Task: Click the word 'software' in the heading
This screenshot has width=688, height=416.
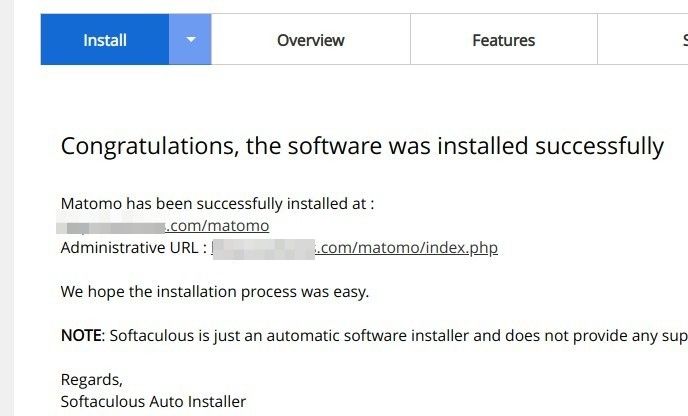Action: coord(335,146)
